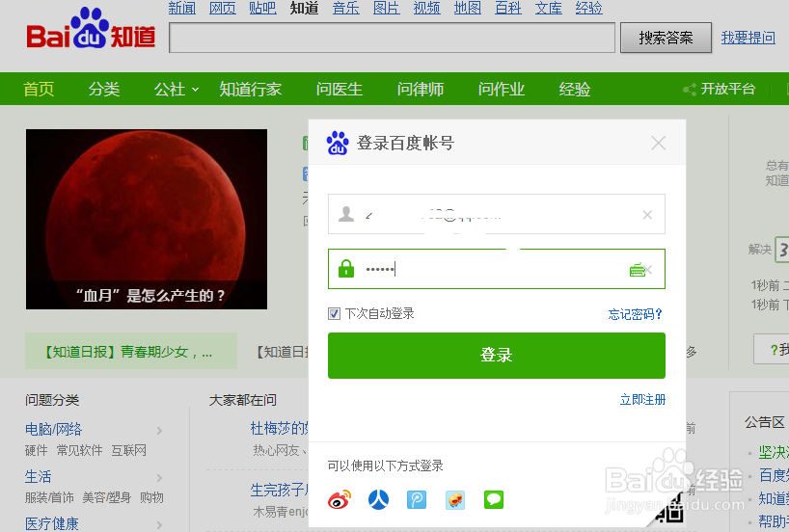Toggle the 下次自动登录 checkbox
This screenshot has width=789, height=532.
334,314
